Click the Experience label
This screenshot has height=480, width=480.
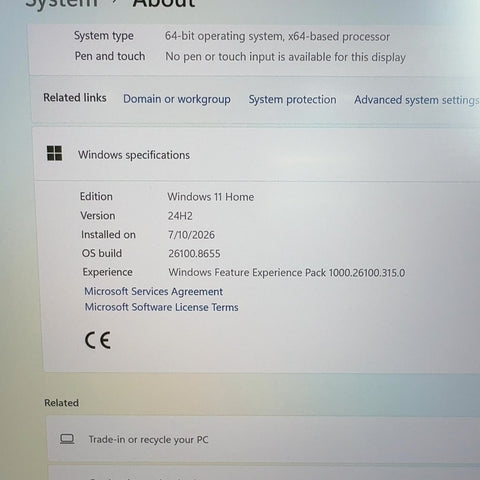[x=107, y=272]
